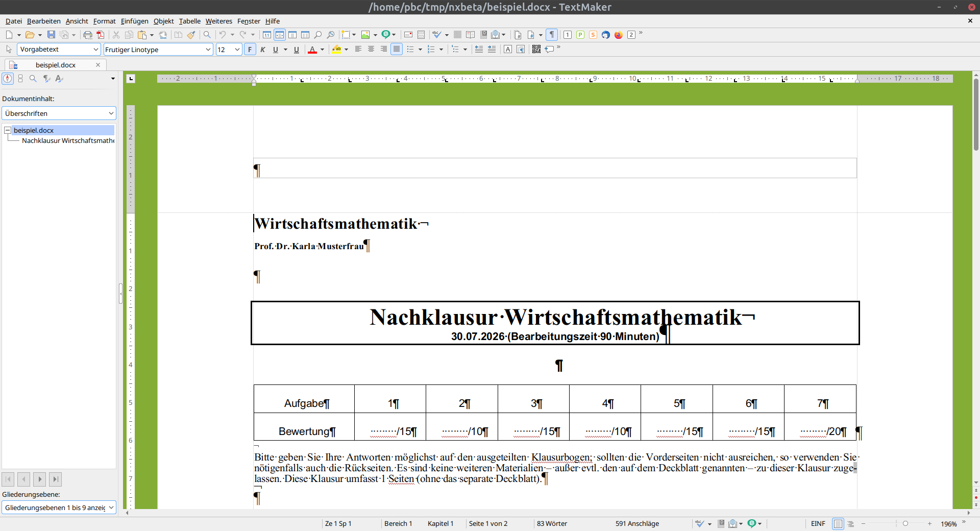Open the Datei menu

click(14, 21)
